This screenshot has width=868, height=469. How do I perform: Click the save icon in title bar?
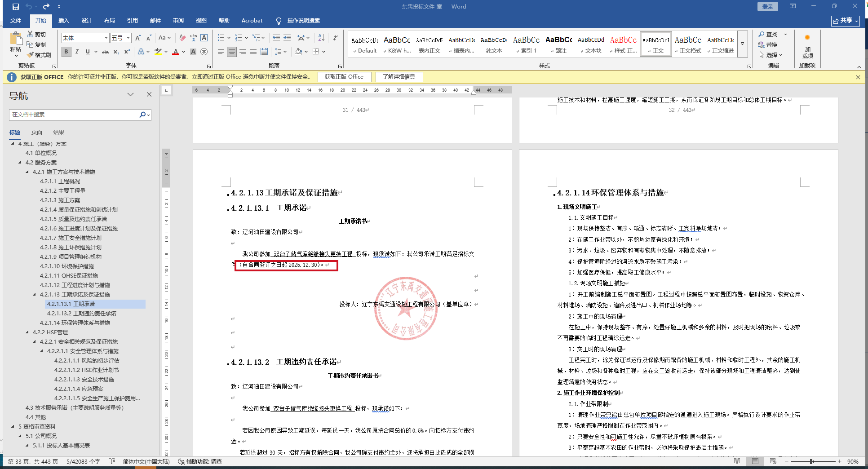(x=16, y=7)
